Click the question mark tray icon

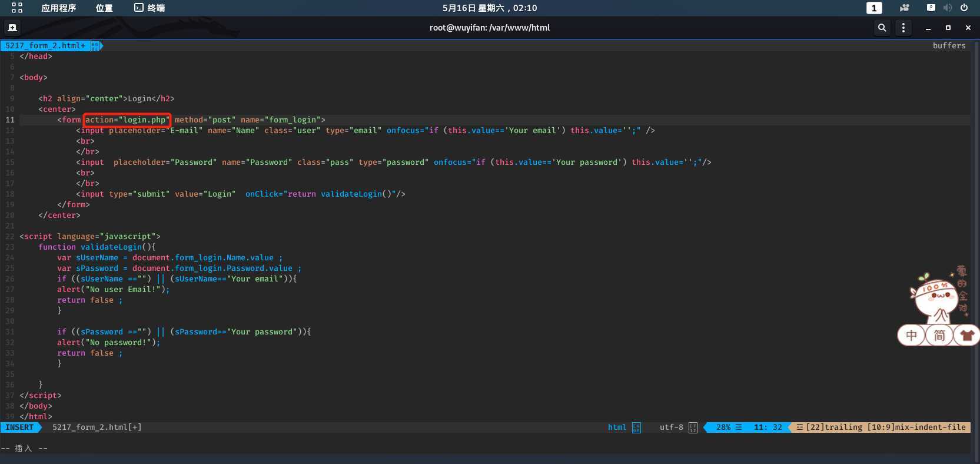pyautogui.click(x=931, y=8)
